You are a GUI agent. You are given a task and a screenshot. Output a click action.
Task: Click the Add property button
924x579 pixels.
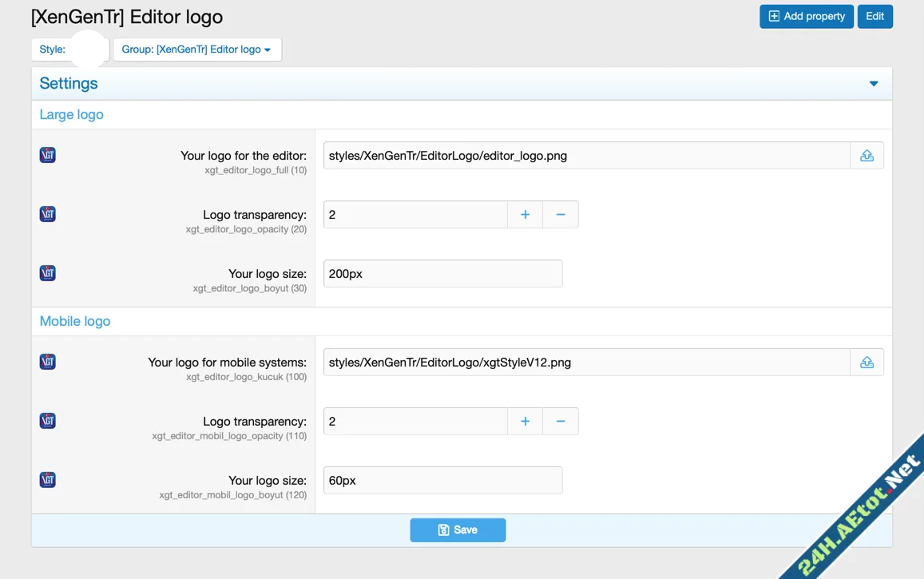[x=806, y=17]
